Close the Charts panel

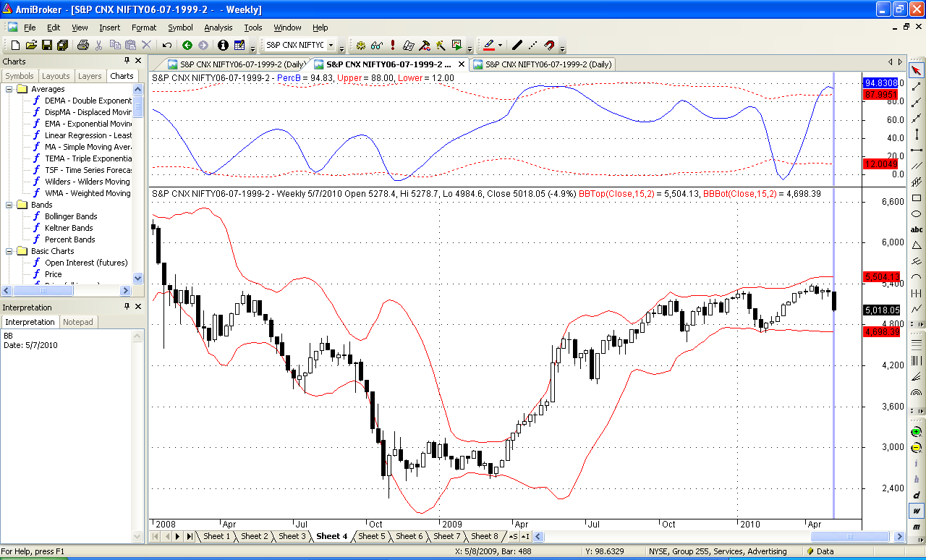coord(138,61)
